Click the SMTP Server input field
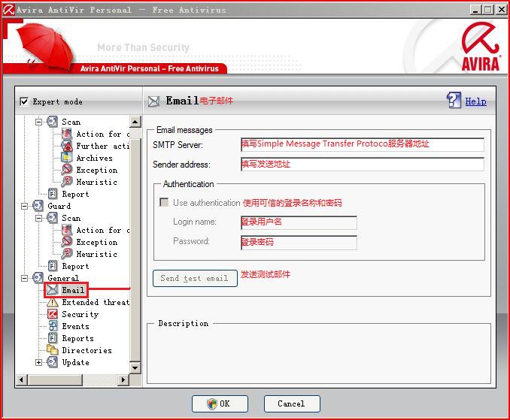The height and width of the screenshot is (420, 510). 363,144
